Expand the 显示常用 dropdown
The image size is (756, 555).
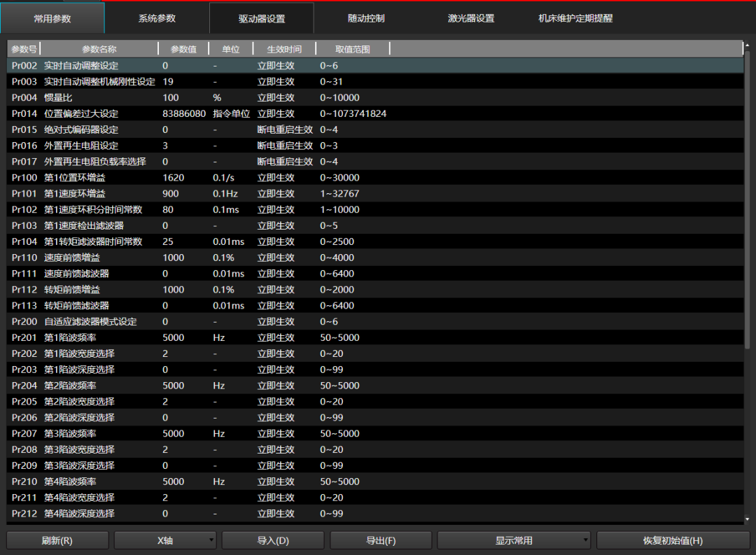(514, 540)
